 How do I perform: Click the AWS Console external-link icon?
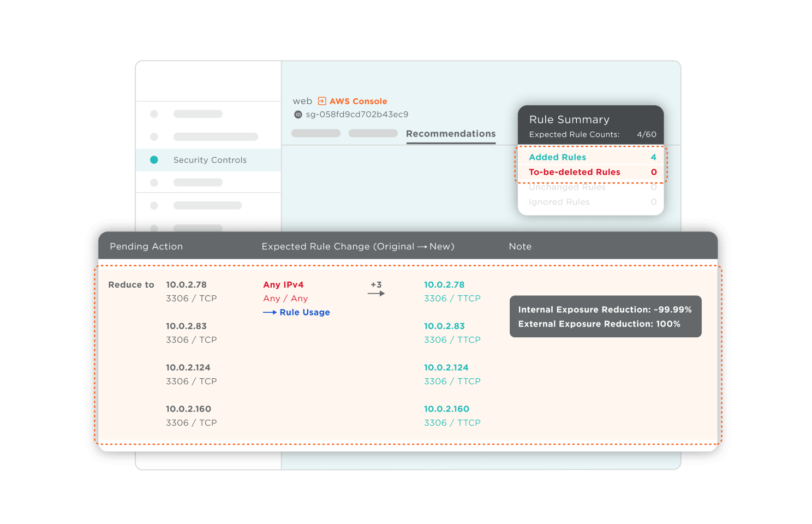click(x=322, y=101)
